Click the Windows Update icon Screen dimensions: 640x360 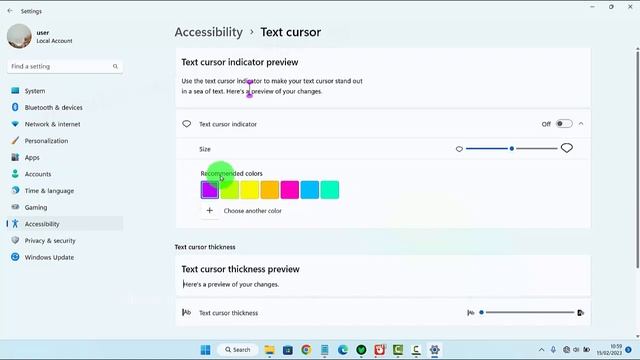pyautogui.click(x=15, y=257)
